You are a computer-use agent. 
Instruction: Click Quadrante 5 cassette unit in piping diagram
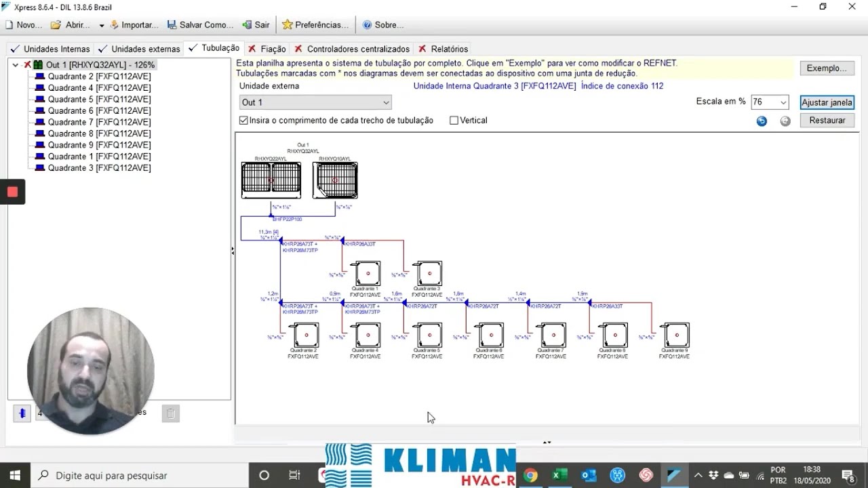[429, 335]
